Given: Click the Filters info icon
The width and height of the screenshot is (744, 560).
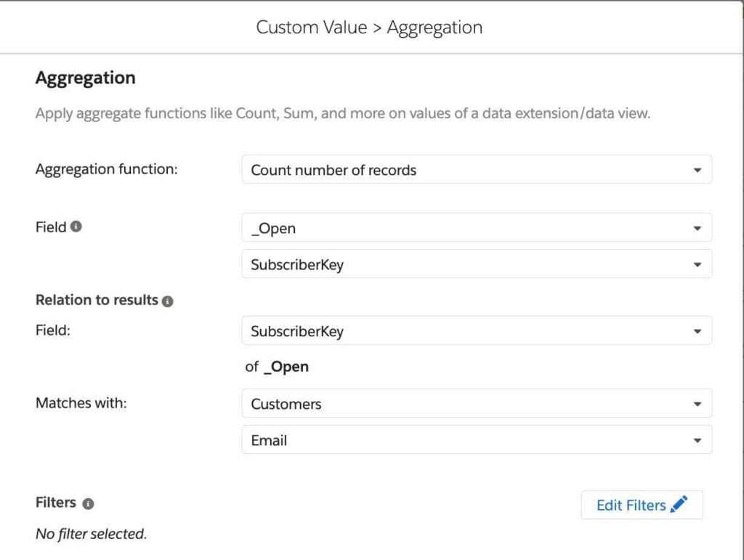Looking at the screenshot, I should (89, 502).
